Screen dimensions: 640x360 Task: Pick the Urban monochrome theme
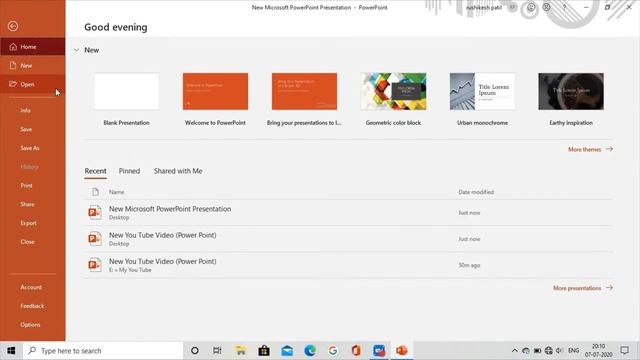482,99
